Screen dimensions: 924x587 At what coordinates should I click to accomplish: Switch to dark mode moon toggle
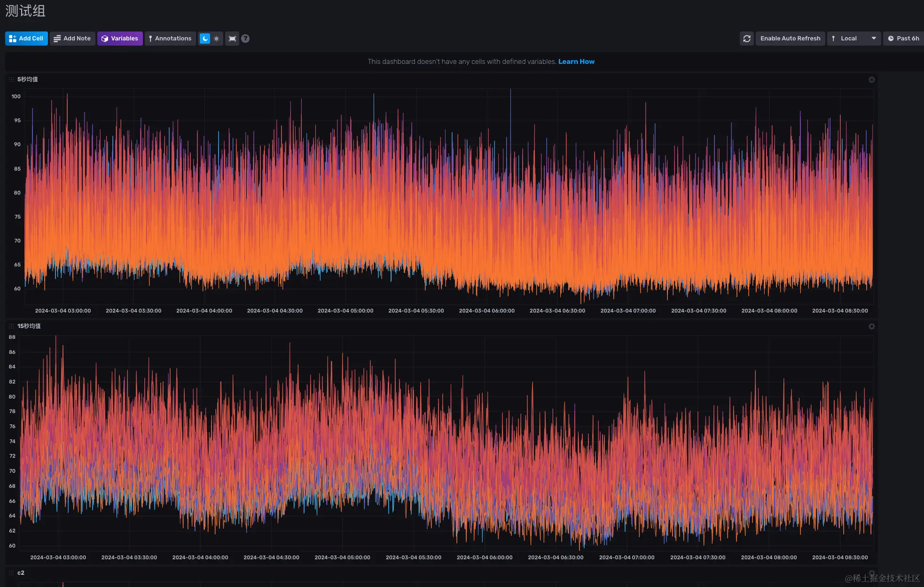(205, 39)
